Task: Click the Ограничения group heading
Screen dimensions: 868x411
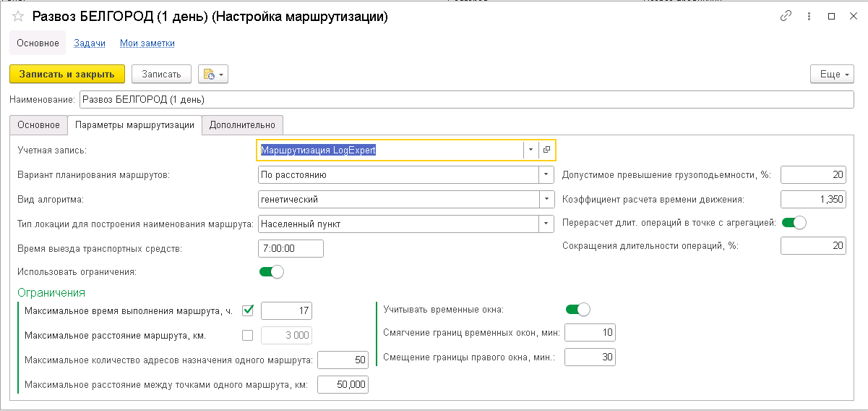Action: pos(51,292)
